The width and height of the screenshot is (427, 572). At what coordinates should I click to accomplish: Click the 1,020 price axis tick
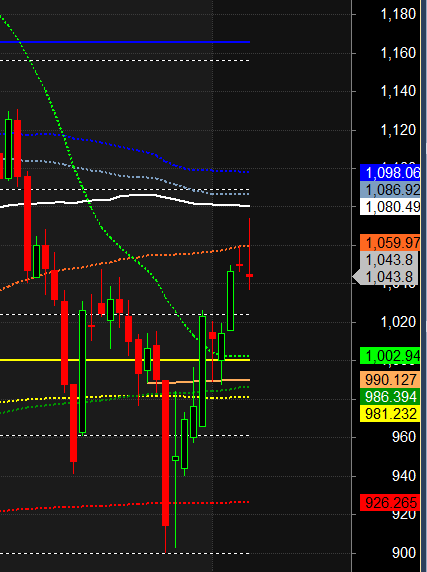point(398,322)
